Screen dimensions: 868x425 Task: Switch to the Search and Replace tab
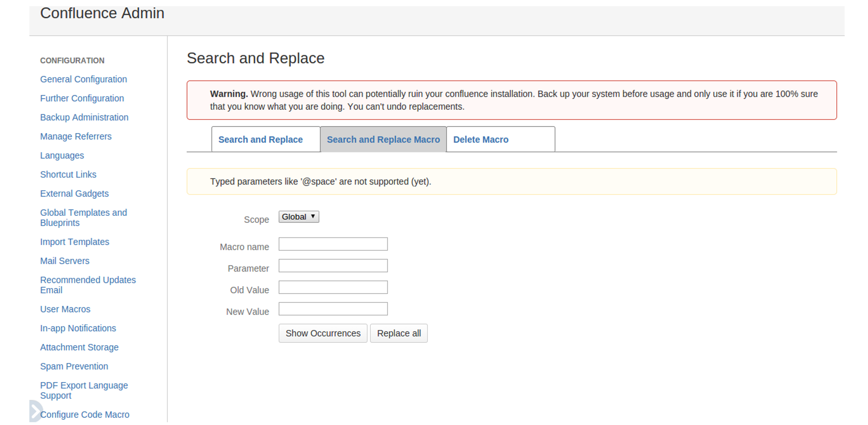(x=260, y=140)
